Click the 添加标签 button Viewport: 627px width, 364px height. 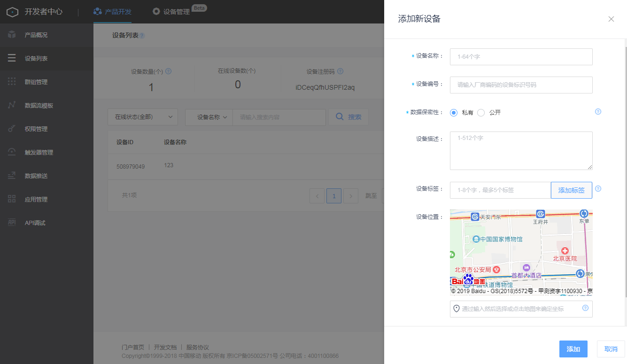click(572, 190)
